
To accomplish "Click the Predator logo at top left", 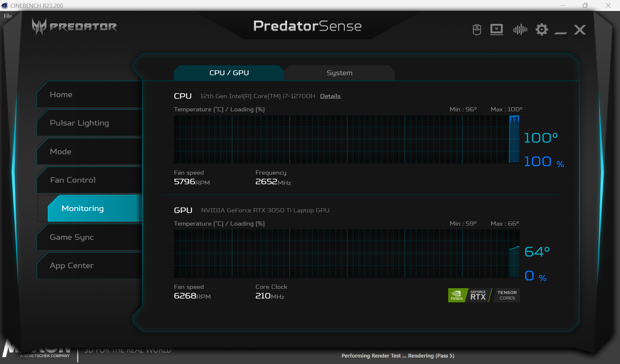I will 75,26.
